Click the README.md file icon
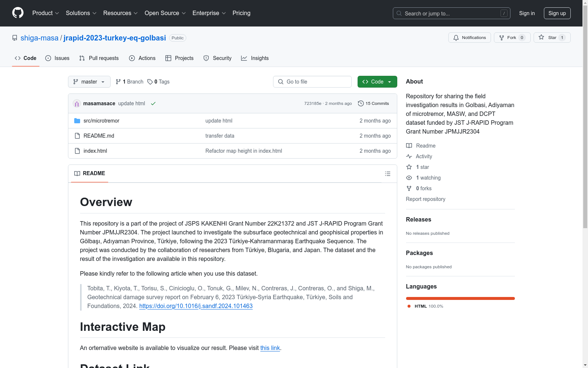The height and width of the screenshot is (368, 588). click(x=77, y=136)
